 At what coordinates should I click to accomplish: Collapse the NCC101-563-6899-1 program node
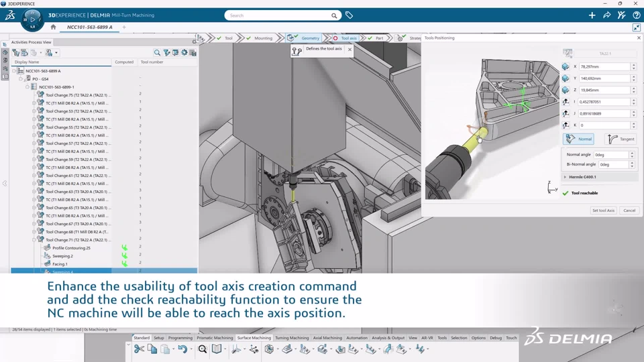(x=27, y=87)
